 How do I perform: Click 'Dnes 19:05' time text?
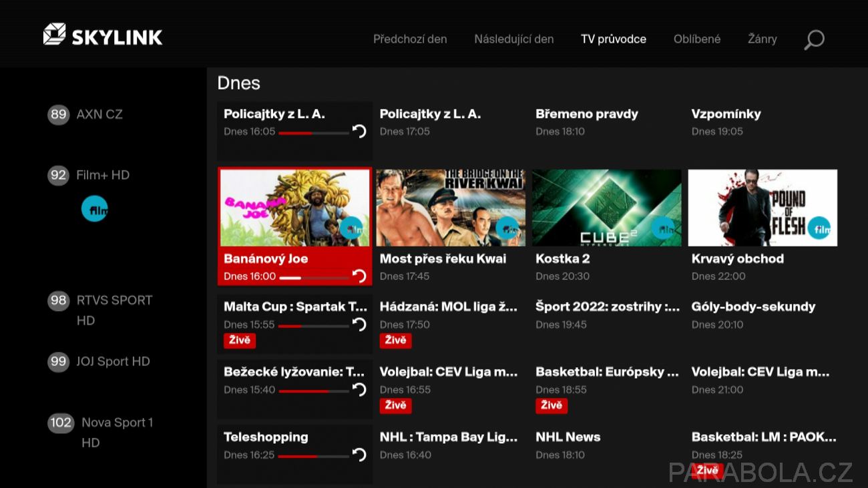click(x=717, y=132)
